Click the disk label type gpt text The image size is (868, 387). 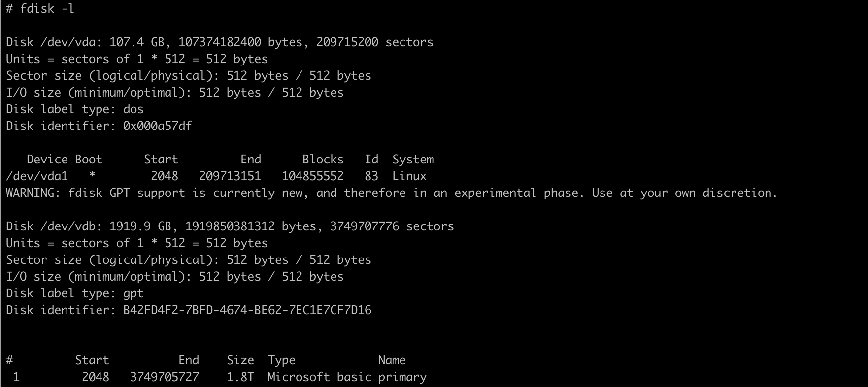pyautogui.click(x=133, y=293)
